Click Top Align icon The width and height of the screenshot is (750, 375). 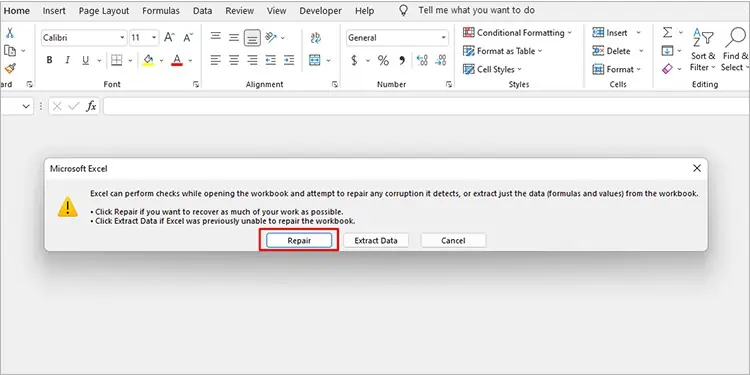pos(216,37)
